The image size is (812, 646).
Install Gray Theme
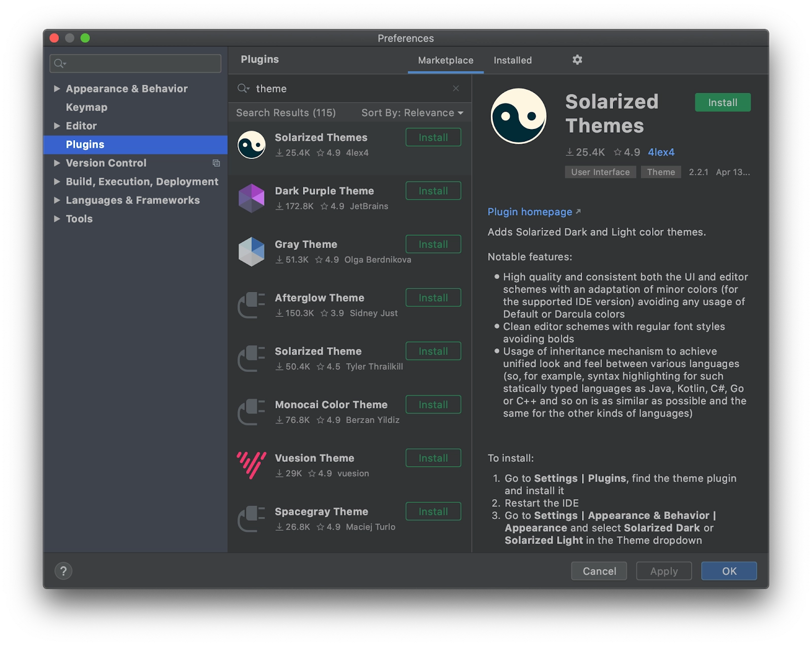tap(433, 244)
